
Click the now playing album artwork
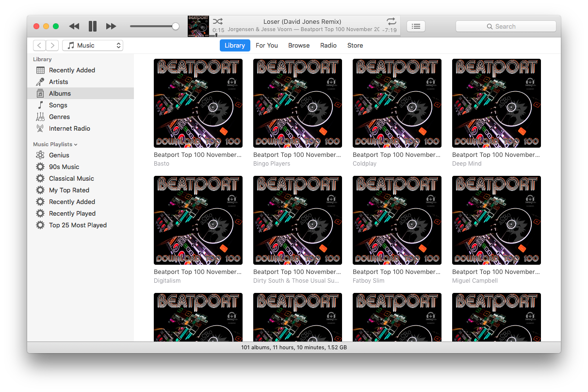[198, 26]
